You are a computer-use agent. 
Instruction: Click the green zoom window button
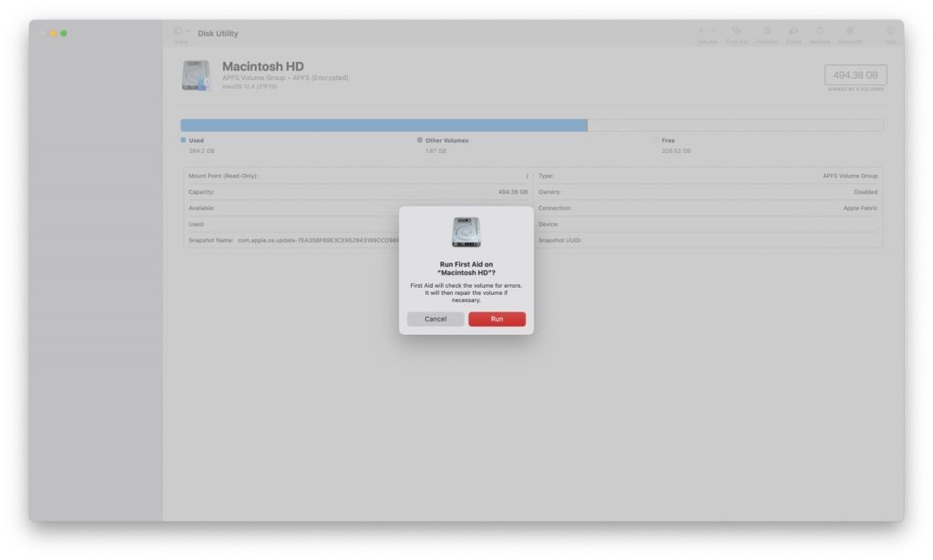[64, 34]
